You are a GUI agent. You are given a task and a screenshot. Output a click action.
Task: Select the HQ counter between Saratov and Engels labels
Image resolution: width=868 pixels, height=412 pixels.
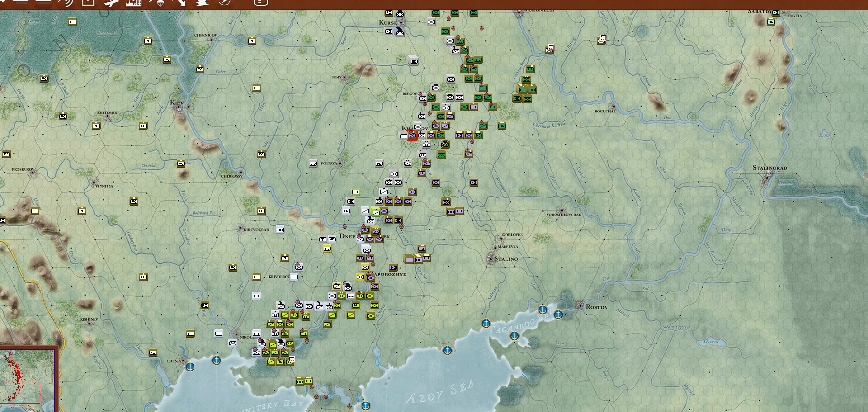(x=775, y=13)
